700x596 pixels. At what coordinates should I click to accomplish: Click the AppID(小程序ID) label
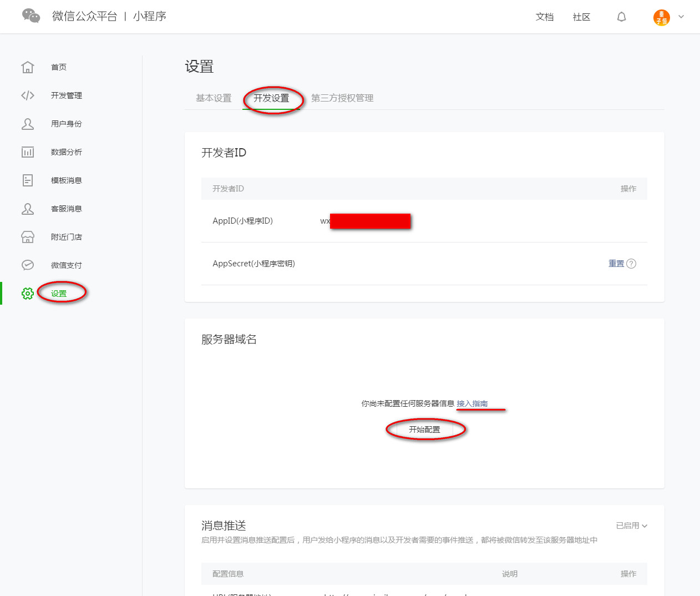[243, 221]
